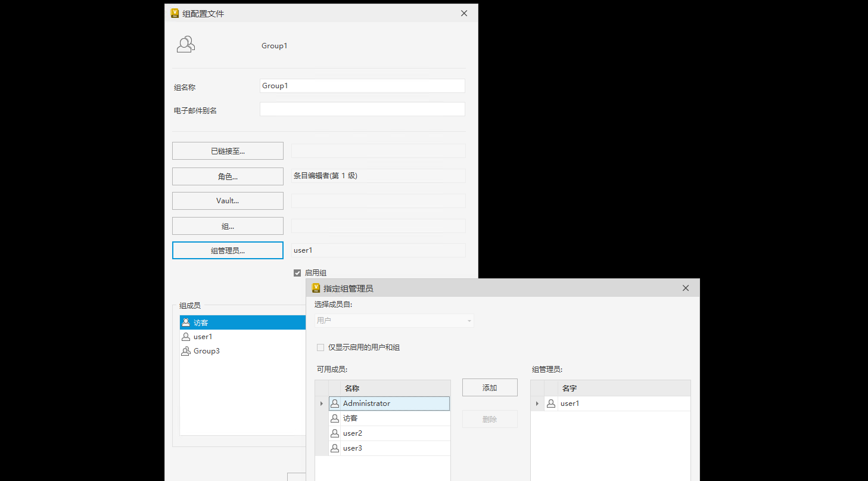Viewport: 868px width, 481px height.
Task: Select user2 in 可用成员 list
Action: [389, 433]
